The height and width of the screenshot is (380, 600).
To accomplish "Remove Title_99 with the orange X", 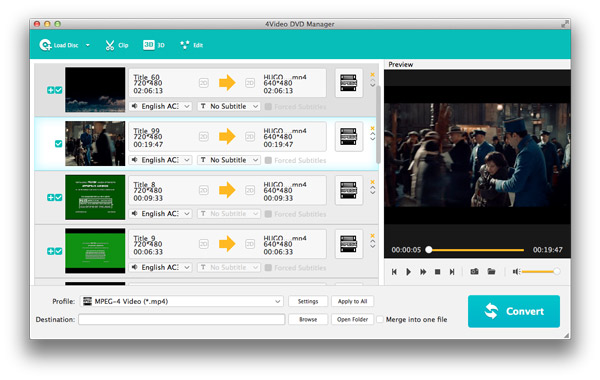I will (x=372, y=128).
